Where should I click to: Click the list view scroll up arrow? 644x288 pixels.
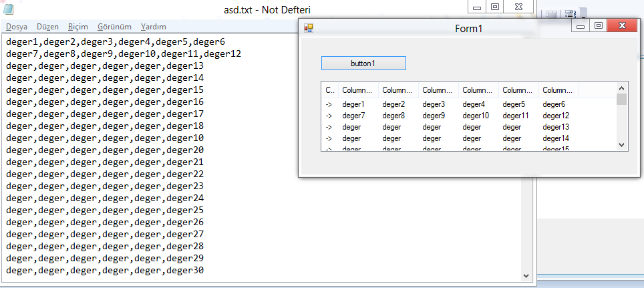621,88
